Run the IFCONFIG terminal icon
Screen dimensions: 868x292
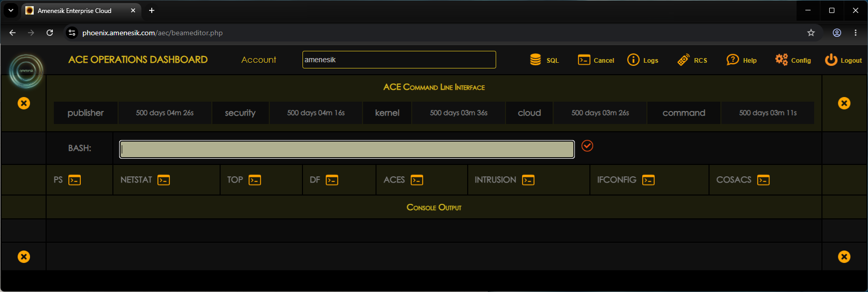[x=648, y=180]
